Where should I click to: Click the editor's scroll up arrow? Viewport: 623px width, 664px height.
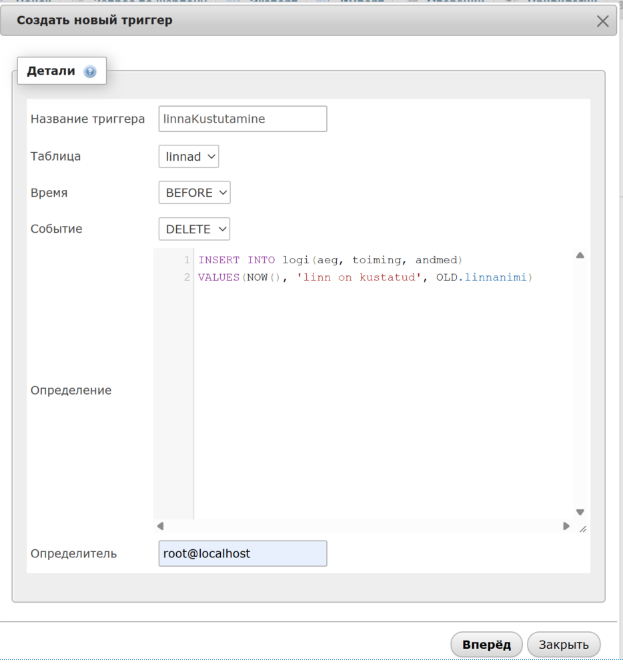pos(579,256)
